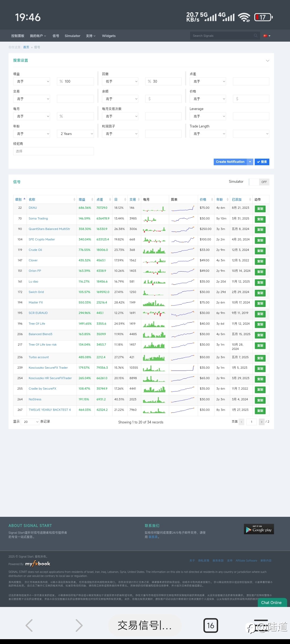Click 复制 button for TWELVE YEARLY BACKTEST 4
The height and width of the screenshot is (644, 290).
click(260, 411)
